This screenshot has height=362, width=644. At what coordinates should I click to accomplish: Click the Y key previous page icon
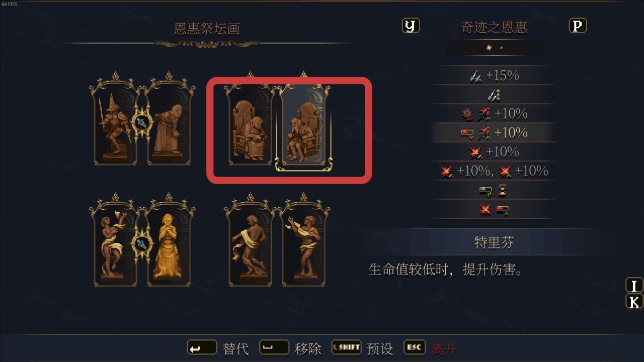tap(411, 26)
